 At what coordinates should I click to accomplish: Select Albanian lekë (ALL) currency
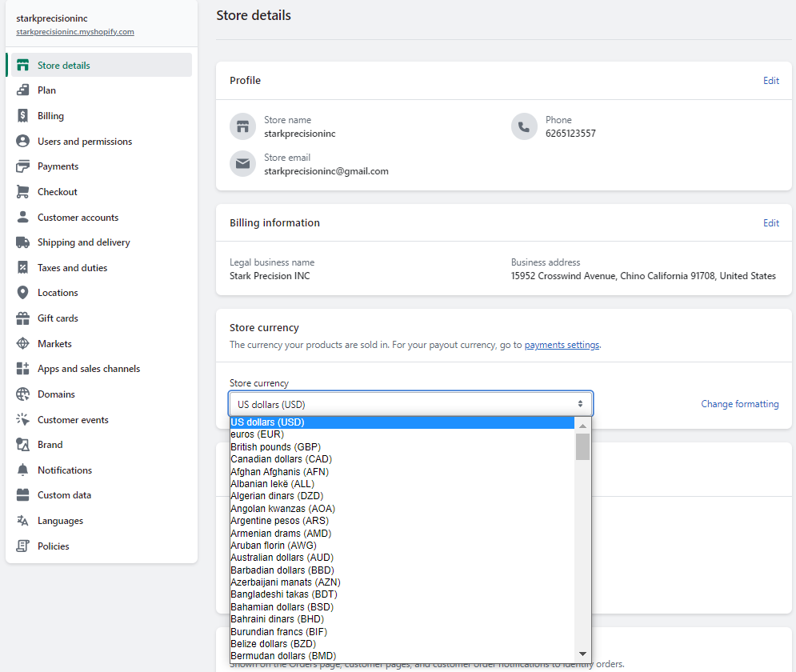[x=402, y=484]
